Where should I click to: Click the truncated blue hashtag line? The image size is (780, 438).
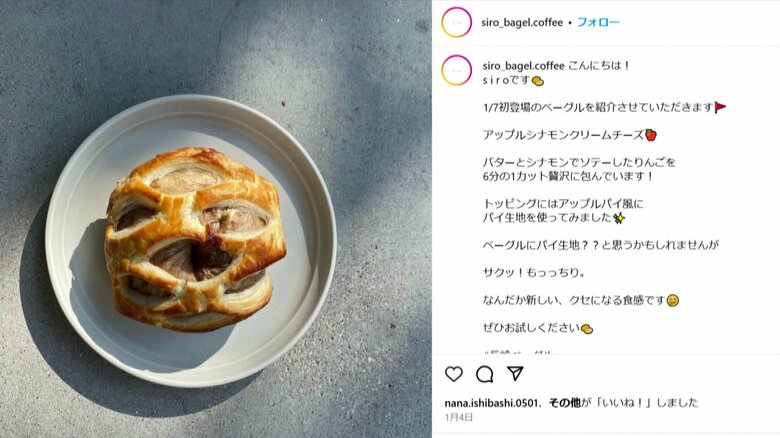(517, 352)
